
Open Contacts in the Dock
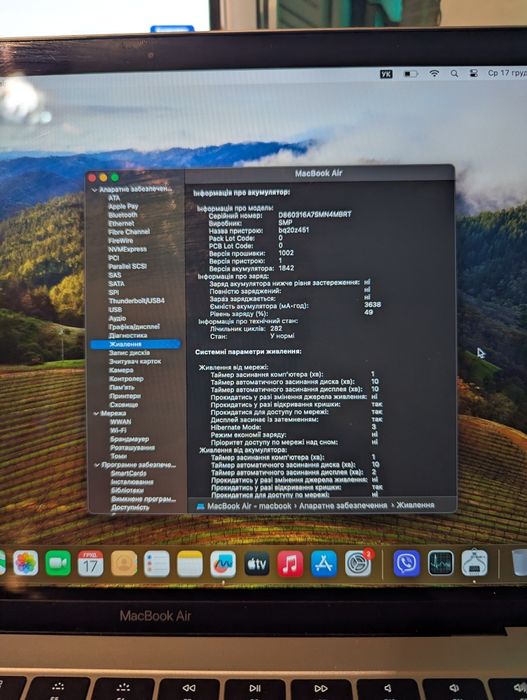[124, 563]
